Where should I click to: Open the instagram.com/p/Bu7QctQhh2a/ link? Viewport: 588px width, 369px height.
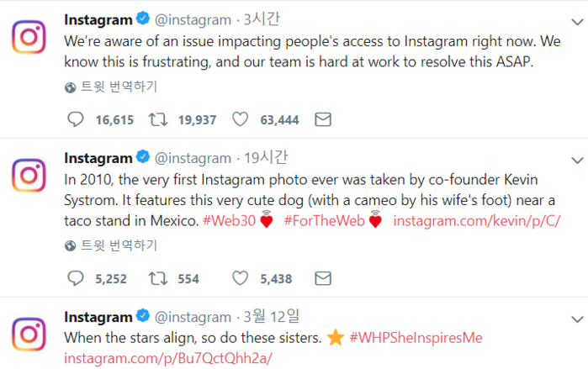click(168, 358)
